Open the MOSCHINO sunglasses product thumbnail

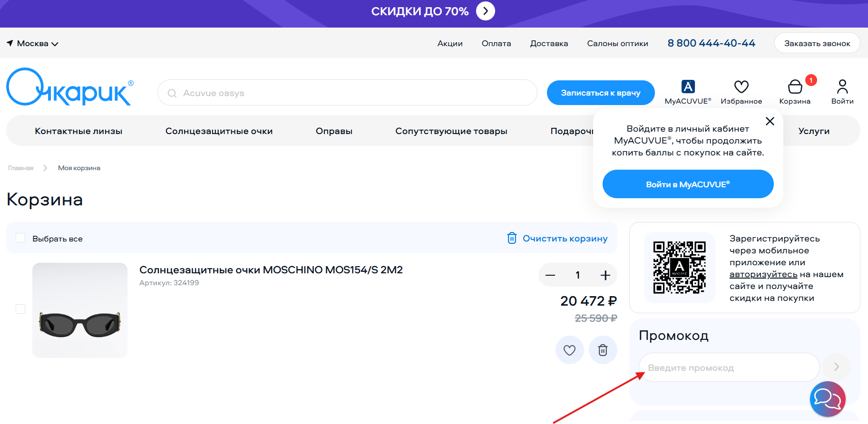pyautogui.click(x=80, y=310)
